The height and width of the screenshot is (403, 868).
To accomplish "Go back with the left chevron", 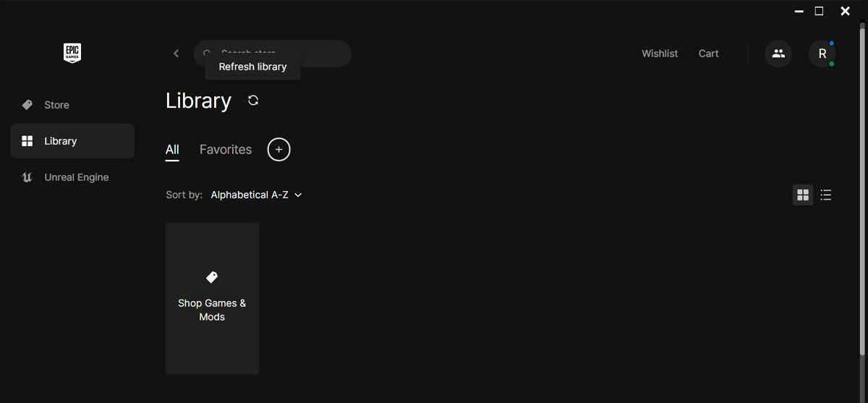I will pyautogui.click(x=176, y=54).
